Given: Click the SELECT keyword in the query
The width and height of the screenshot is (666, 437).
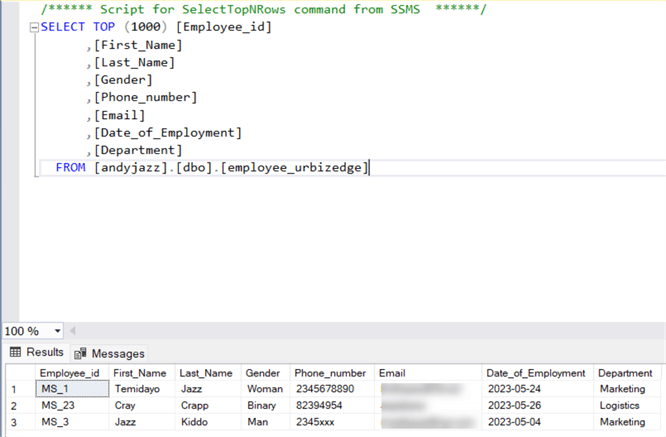Looking at the screenshot, I should [63, 27].
